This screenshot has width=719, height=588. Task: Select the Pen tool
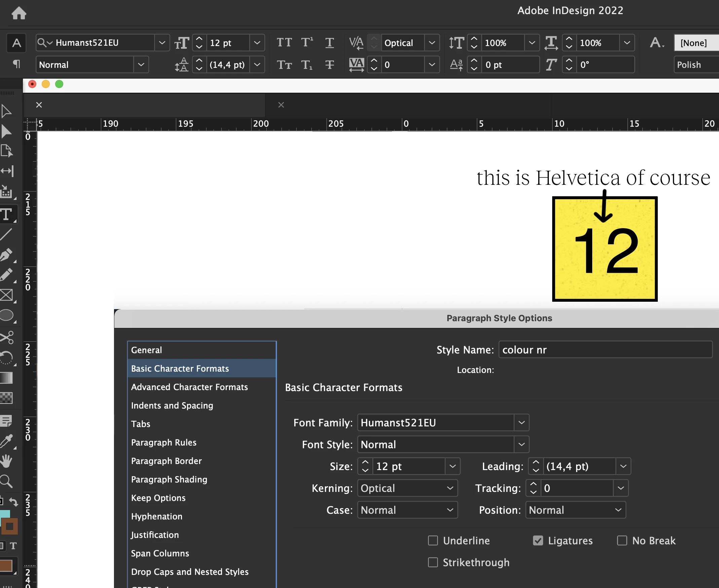(6, 255)
